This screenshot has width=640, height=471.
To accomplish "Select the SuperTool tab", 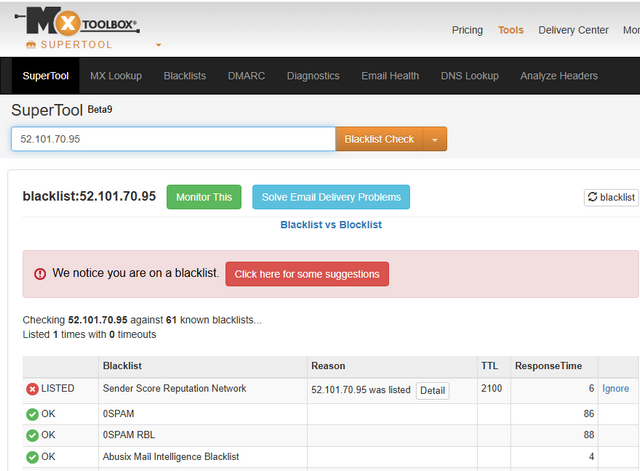I will click(x=45, y=76).
